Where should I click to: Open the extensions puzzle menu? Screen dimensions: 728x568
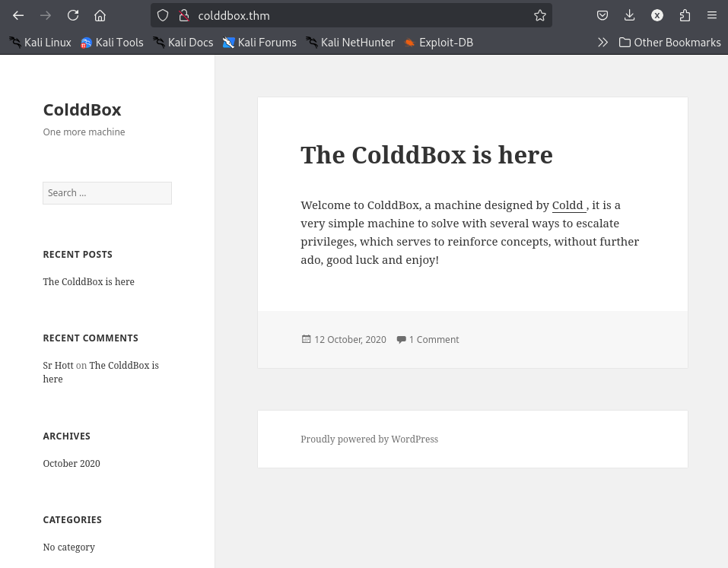coord(685,15)
